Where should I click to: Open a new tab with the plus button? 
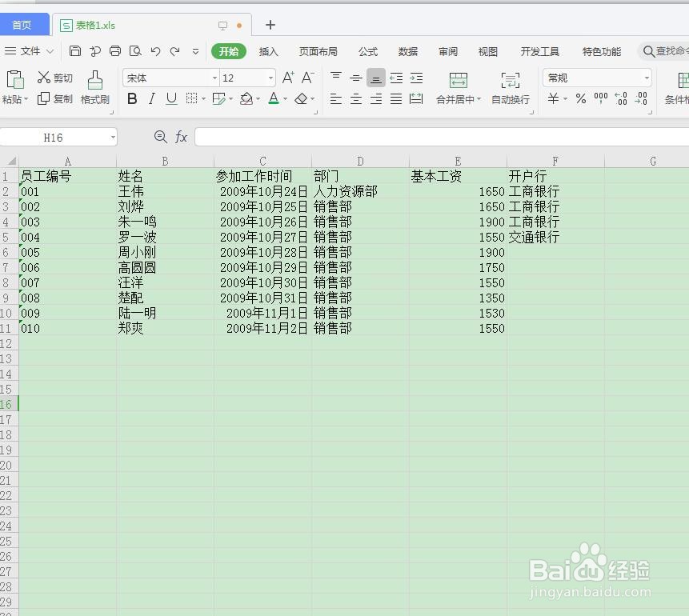click(270, 25)
